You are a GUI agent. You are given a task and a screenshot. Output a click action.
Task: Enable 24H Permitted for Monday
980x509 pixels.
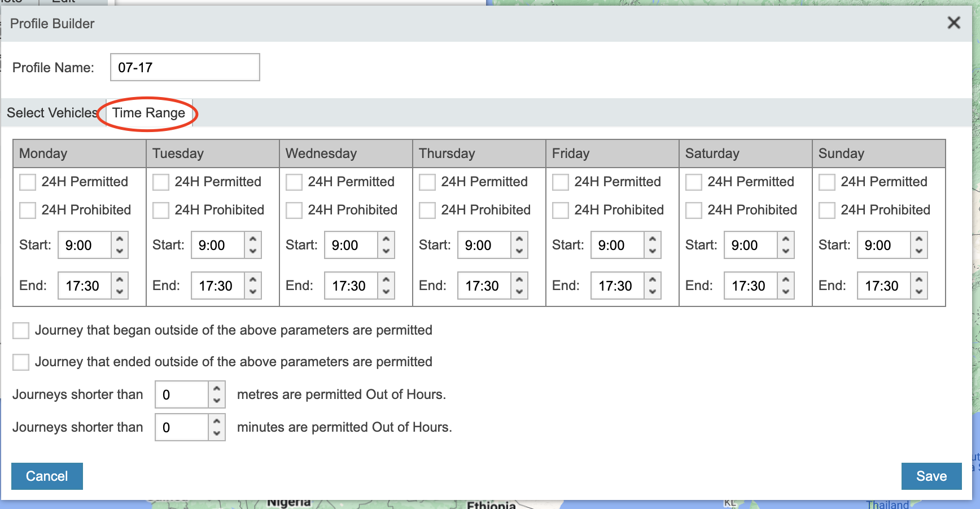pos(28,182)
